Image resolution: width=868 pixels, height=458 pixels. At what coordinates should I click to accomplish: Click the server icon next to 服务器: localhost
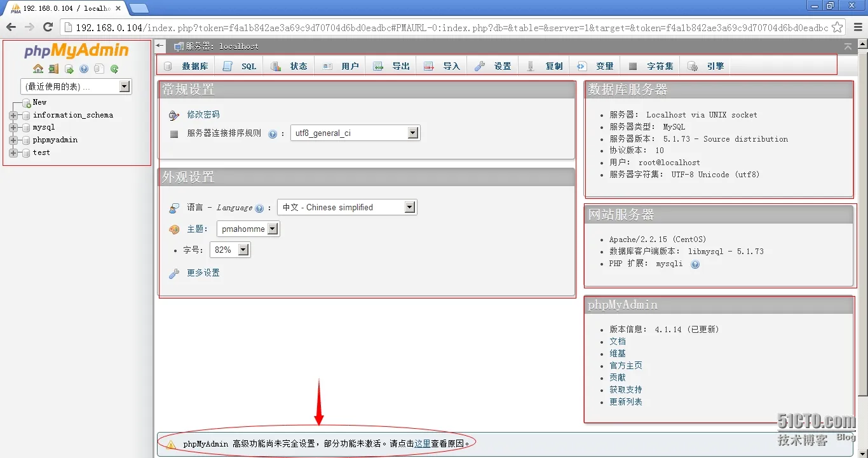pyautogui.click(x=179, y=46)
